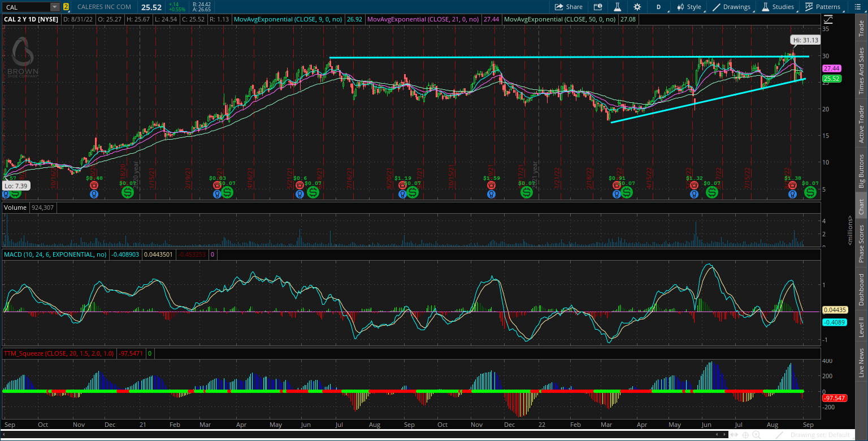Open the Patterns menu

(823, 7)
